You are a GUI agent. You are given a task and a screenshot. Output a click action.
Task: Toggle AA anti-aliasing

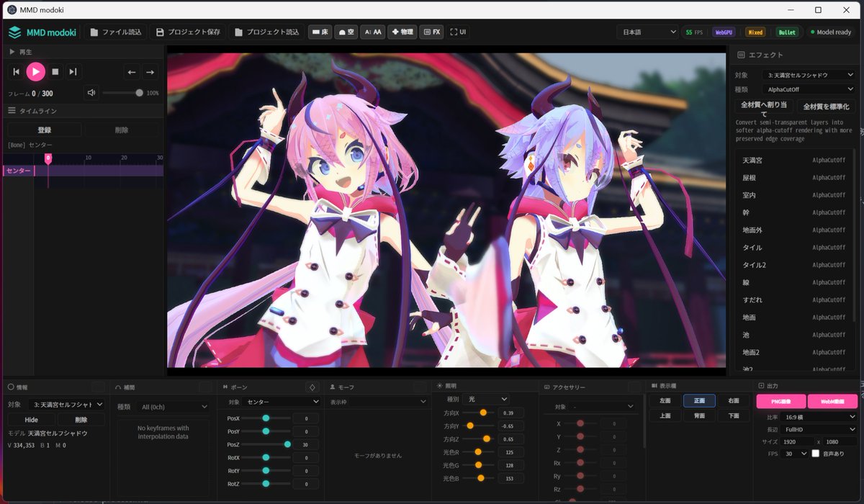(x=373, y=32)
